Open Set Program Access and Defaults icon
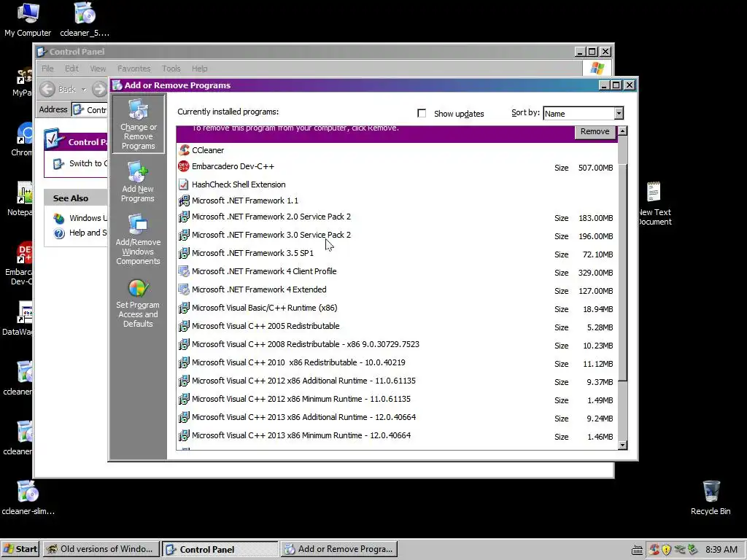This screenshot has width=747, height=560. [x=138, y=288]
